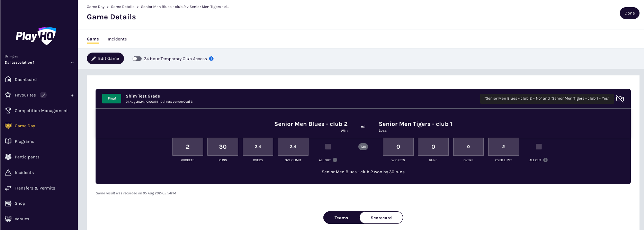The width and height of the screenshot is (644, 230).
Task: Check All Out for Senior Men Blues
Action: point(328,147)
